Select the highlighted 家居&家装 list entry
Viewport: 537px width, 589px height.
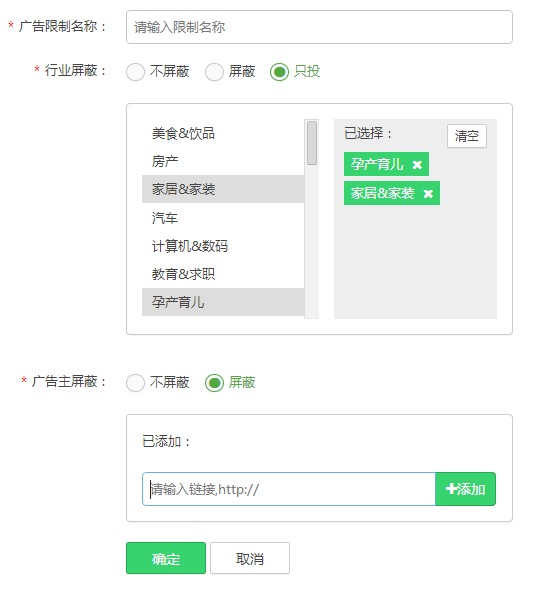coord(223,189)
